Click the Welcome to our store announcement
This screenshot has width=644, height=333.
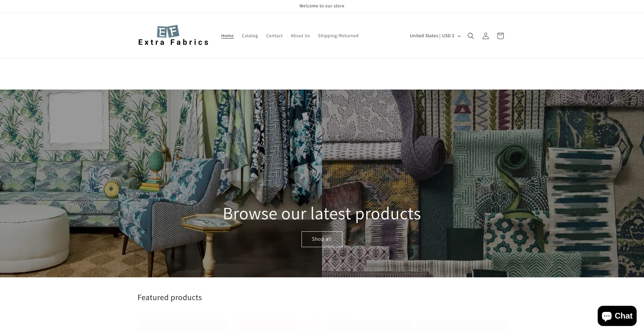(322, 6)
